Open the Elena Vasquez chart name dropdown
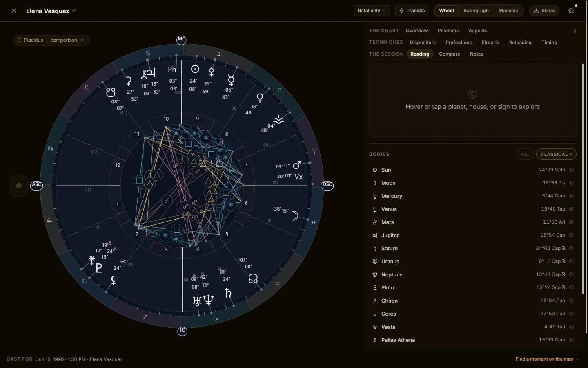The width and height of the screenshot is (588, 368). 51,11
